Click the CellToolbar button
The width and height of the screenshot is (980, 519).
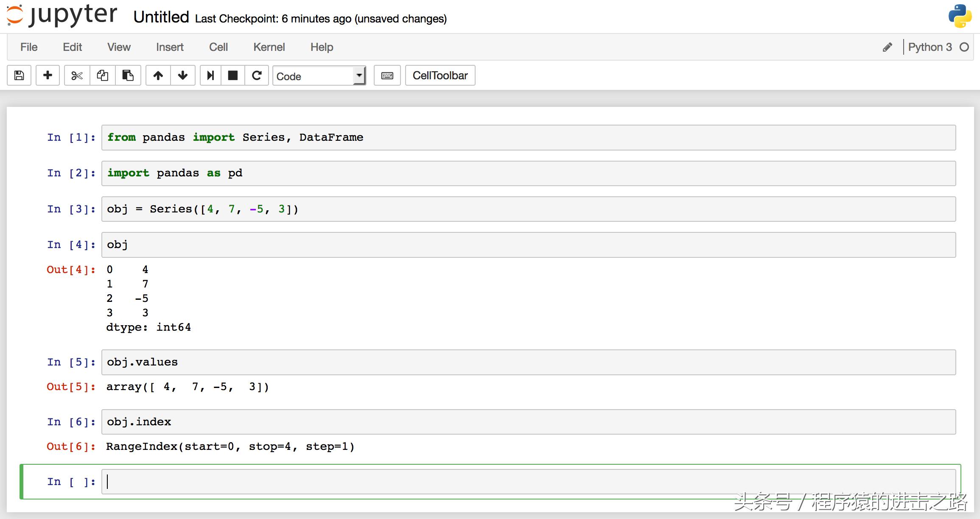pyautogui.click(x=440, y=75)
